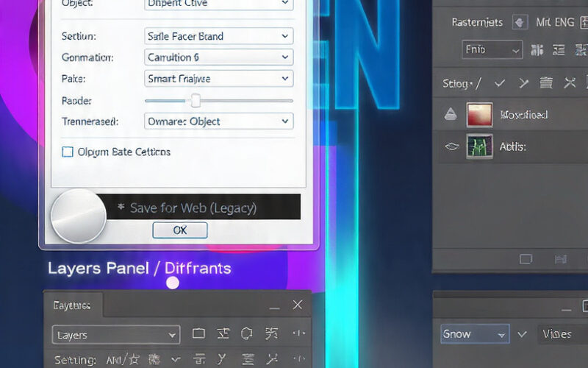Click the Adtis: layer name
The height and width of the screenshot is (368, 588).
[512, 146]
